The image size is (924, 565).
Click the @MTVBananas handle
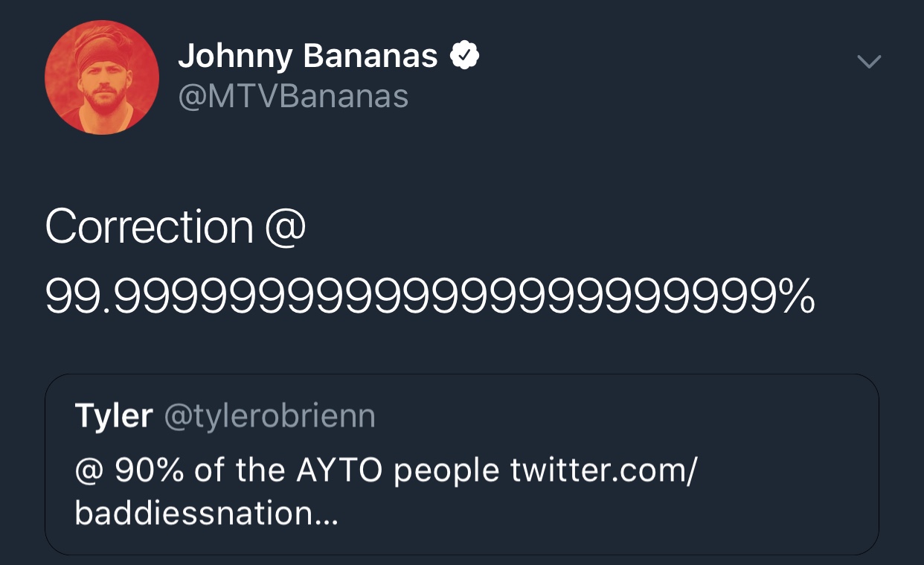coord(293,96)
